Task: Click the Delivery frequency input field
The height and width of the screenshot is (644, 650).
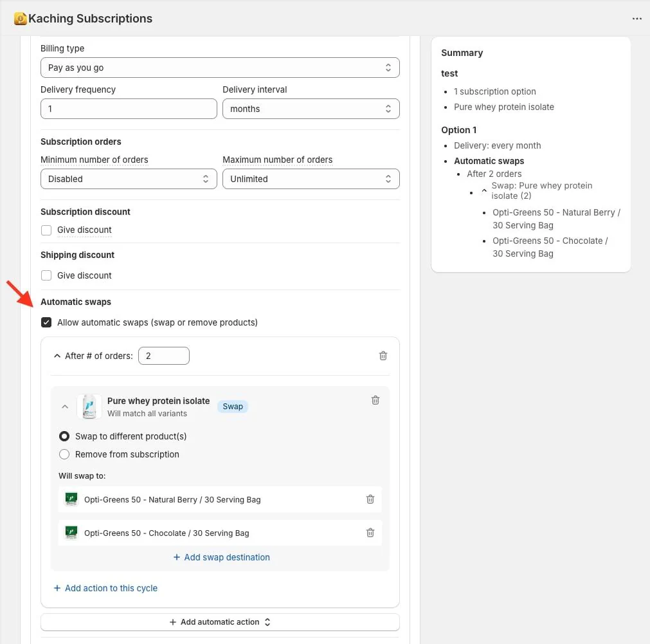Action: point(129,109)
